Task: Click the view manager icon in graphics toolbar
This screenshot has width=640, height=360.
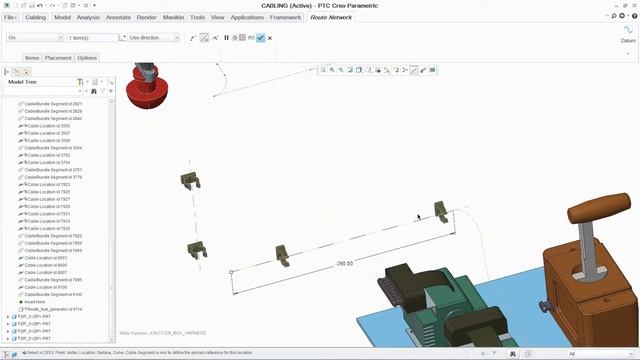Action: [378, 70]
